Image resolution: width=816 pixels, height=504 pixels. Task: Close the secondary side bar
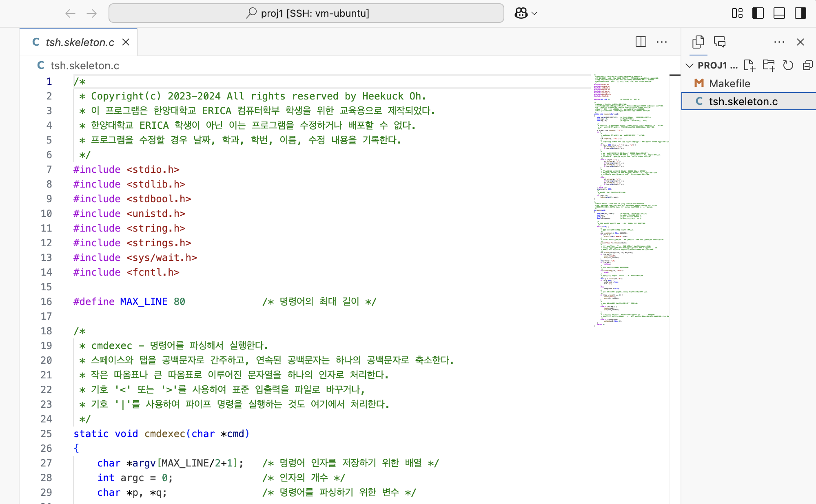coord(800,42)
